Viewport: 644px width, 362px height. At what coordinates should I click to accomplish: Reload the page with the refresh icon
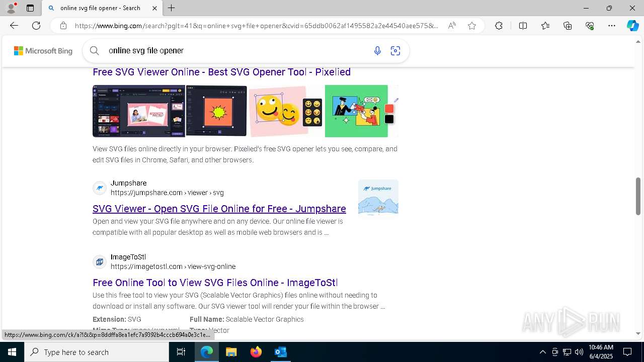tap(36, 26)
